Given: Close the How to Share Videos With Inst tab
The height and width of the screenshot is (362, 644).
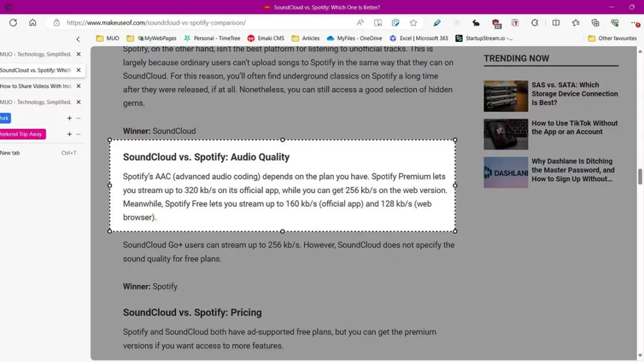Looking at the screenshot, I should pyautogui.click(x=79, y=86).
